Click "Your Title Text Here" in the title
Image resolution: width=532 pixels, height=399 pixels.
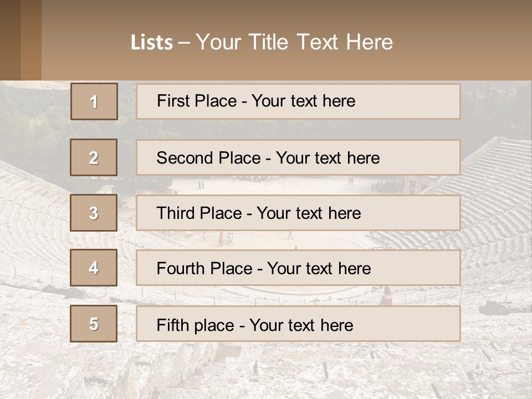click(294, 42)
